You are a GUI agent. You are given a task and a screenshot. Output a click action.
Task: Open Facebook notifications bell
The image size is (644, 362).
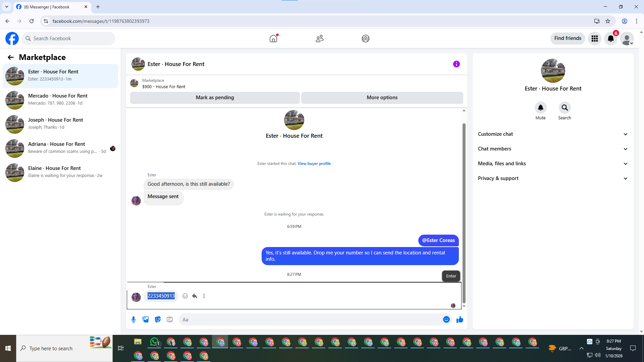610,39
